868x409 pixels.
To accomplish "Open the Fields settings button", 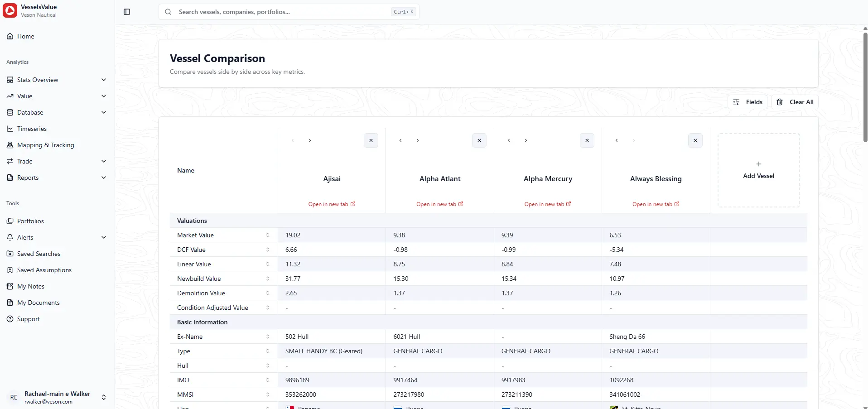I will tap(747, 102).
